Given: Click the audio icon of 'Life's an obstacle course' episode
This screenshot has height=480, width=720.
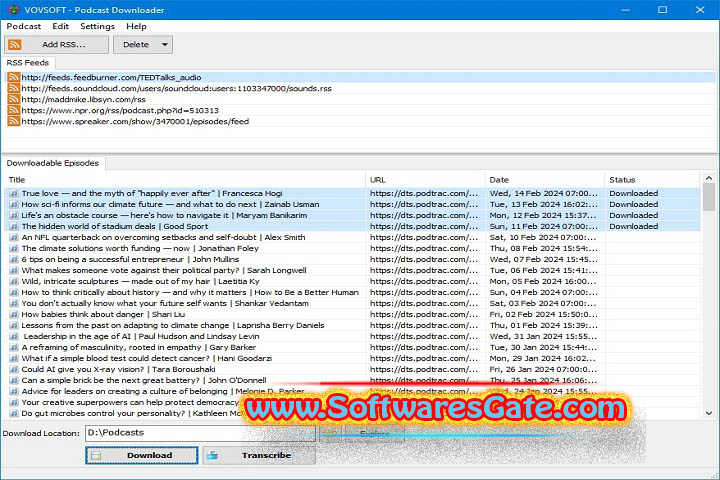Looking at the screenshot, I should [x=14, y=215].
